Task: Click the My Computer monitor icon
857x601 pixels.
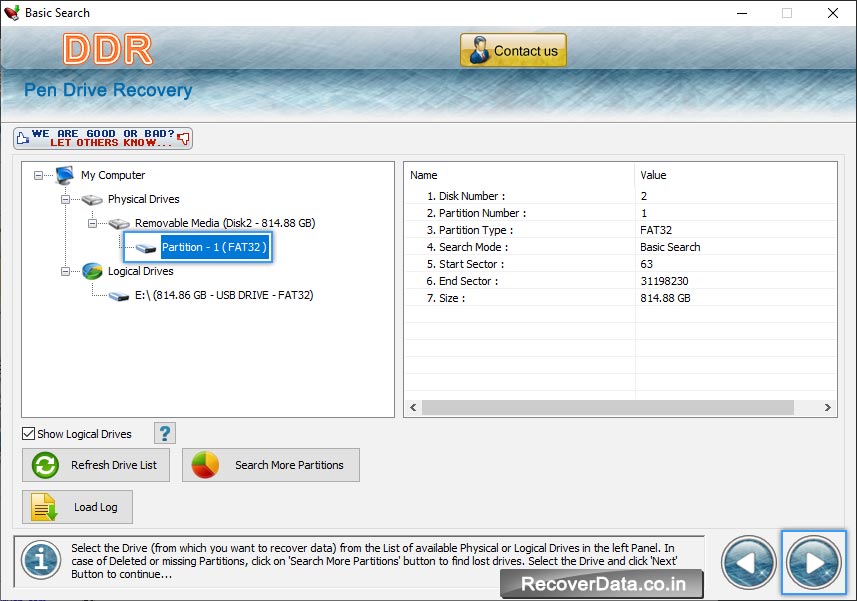Action: pos(64,175)
